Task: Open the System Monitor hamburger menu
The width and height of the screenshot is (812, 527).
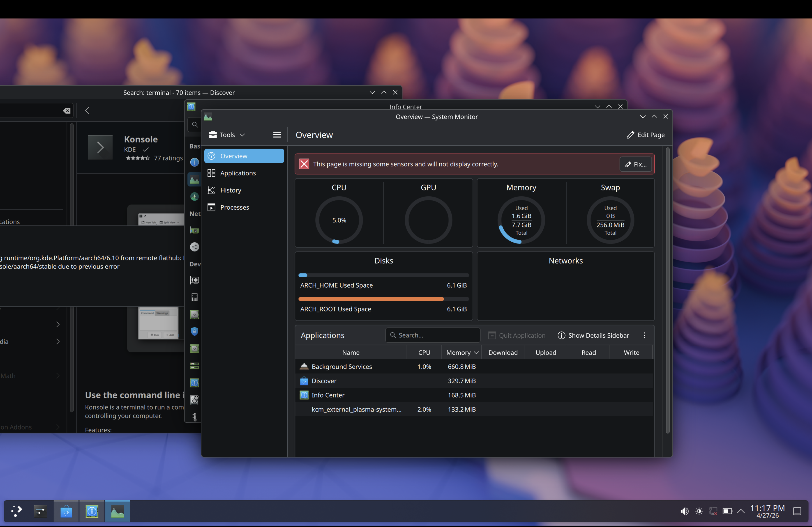Action: [x=277, y=135]
